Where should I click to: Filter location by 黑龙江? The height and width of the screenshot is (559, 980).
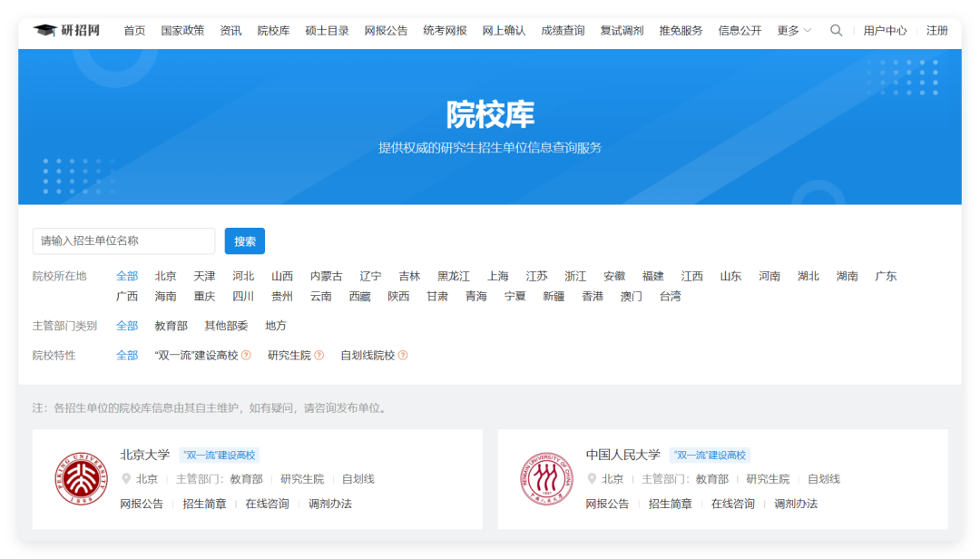click(x=454, y=276)
